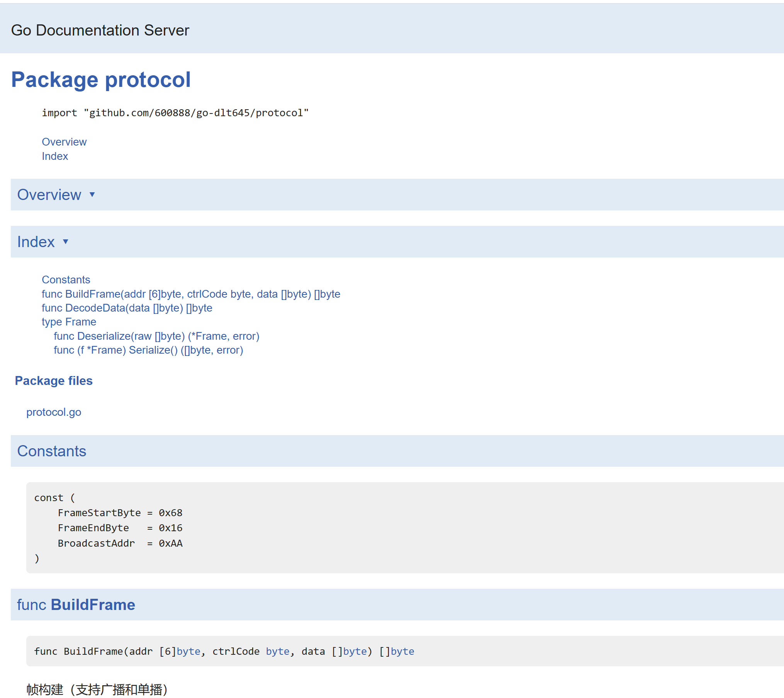Screen dimensions: 784x698
Task: Click ctrlCode's byte type link
Action: [x=278, y=651]
